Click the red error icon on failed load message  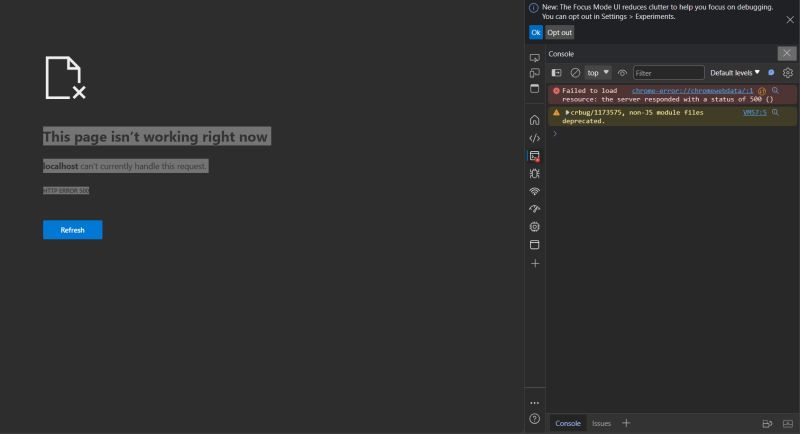pos(556,91)
